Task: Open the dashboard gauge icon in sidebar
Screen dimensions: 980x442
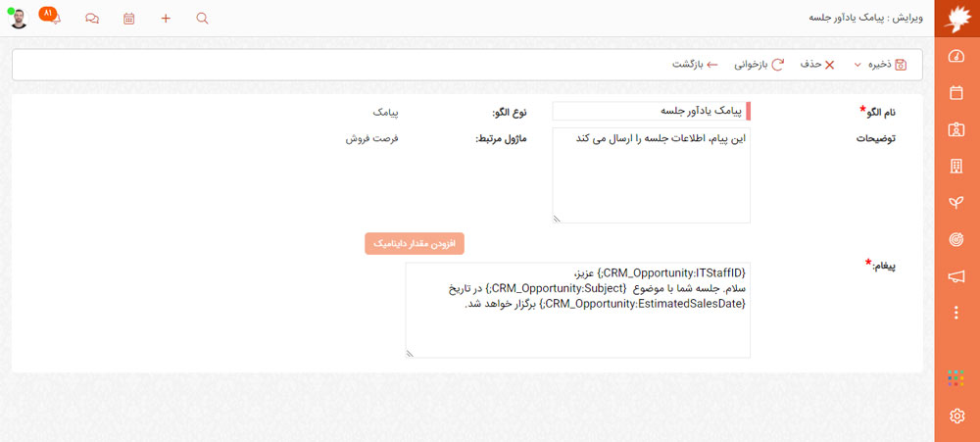Action: click(956, 56)
